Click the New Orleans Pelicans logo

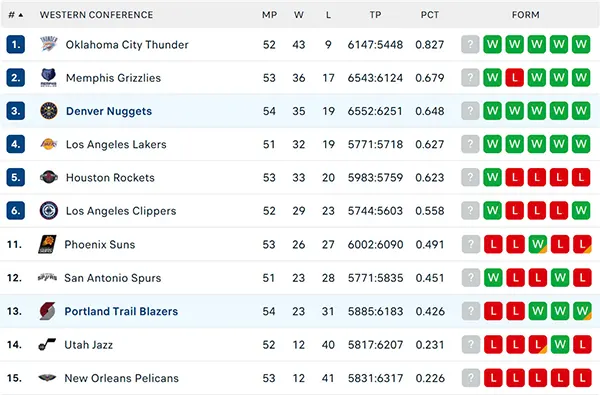pos(47,378)
